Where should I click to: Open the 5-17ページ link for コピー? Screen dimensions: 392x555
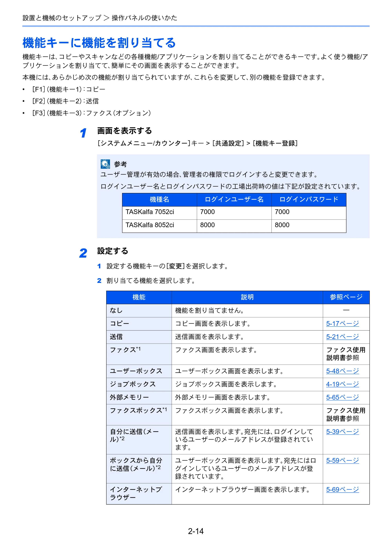pos(342,324)
